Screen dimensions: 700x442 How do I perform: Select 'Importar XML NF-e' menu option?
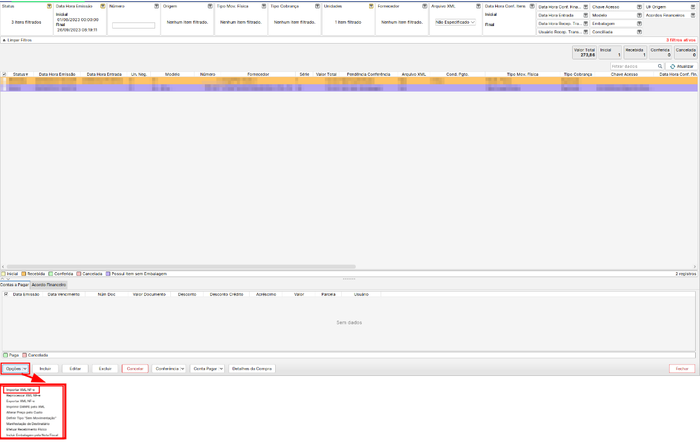(x=22, y=389)
